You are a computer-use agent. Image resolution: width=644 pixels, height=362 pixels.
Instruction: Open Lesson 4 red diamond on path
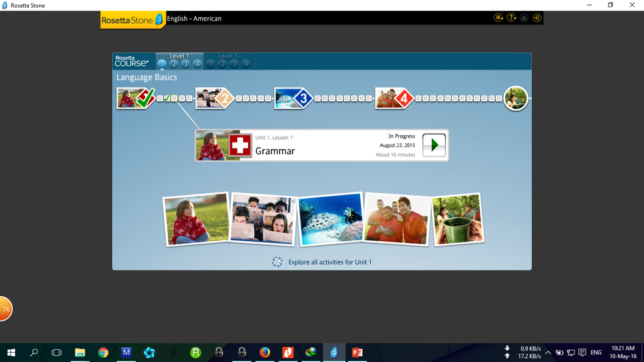[395, 98]
